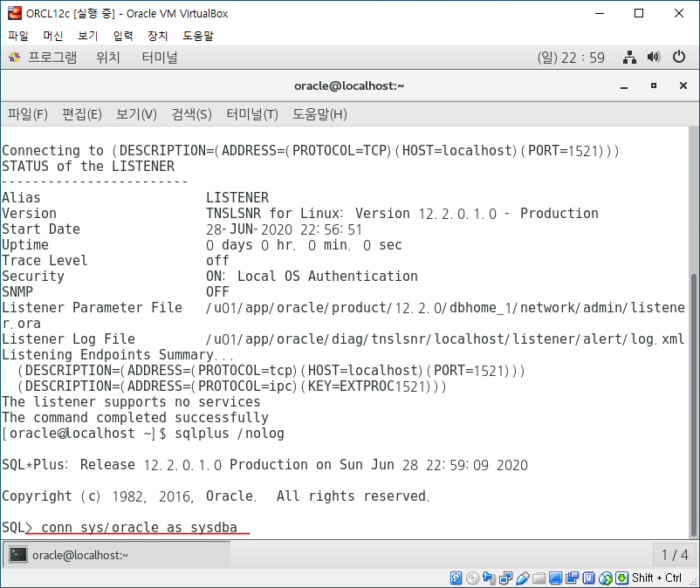The width and height of the screenshot is (700, 588).
Task: Click the guest clock showing 22 : 59
Action: tap(571, 58)
